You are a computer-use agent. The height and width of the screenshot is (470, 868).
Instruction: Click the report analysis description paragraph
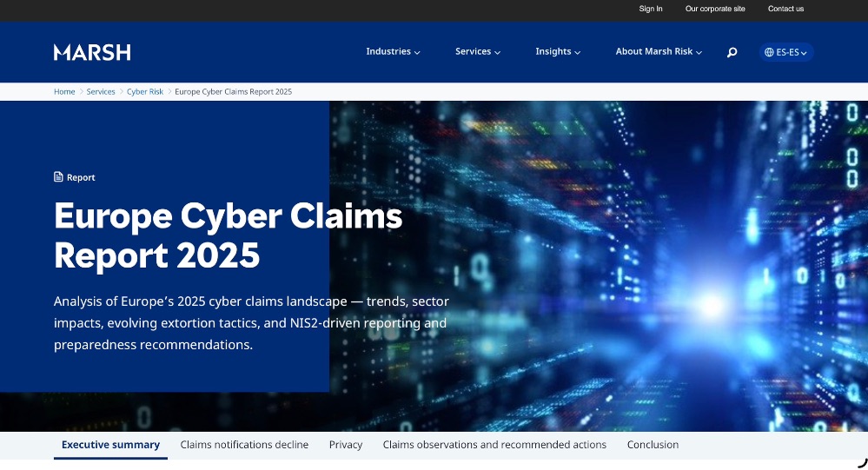[251, 322]
